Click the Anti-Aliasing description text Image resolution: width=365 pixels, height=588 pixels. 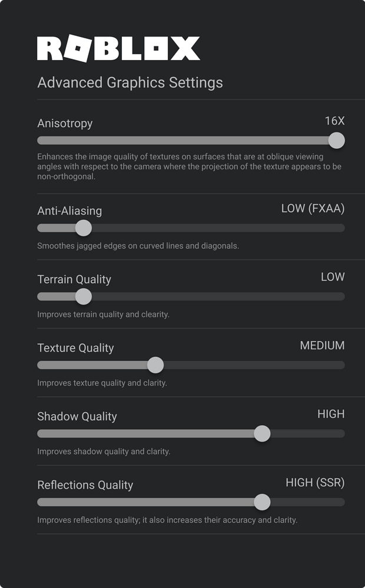pyautogui.click(x=138, y=246)
